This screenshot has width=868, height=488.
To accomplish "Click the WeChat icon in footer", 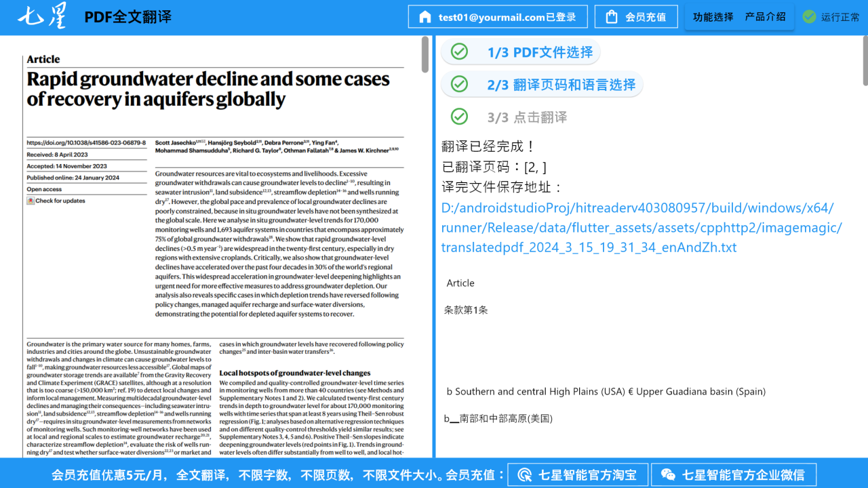I will click(x=668, y=474).
